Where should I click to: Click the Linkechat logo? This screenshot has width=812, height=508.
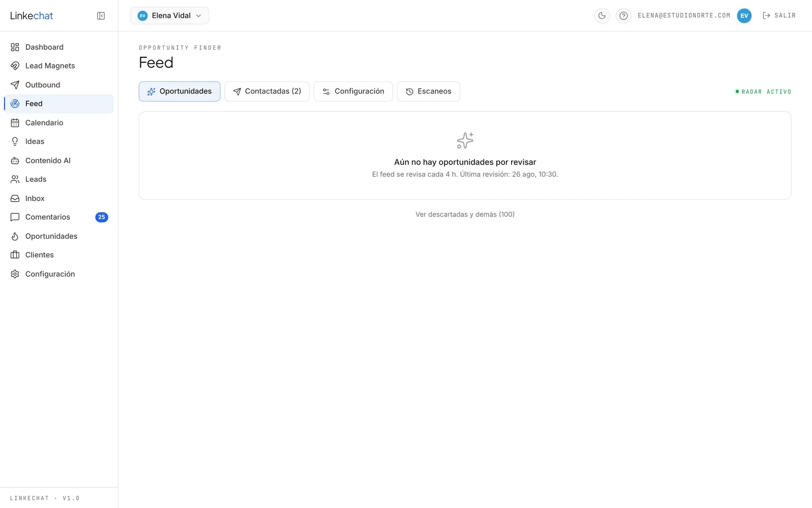point(31,16)
